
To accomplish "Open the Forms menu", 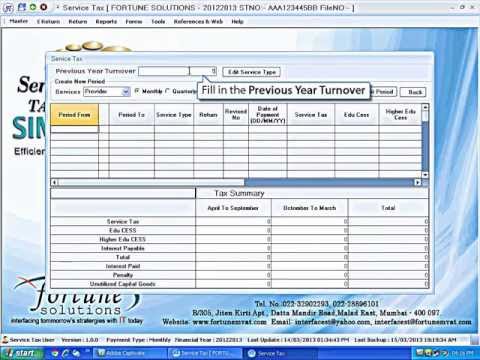I will click(134, 21).
